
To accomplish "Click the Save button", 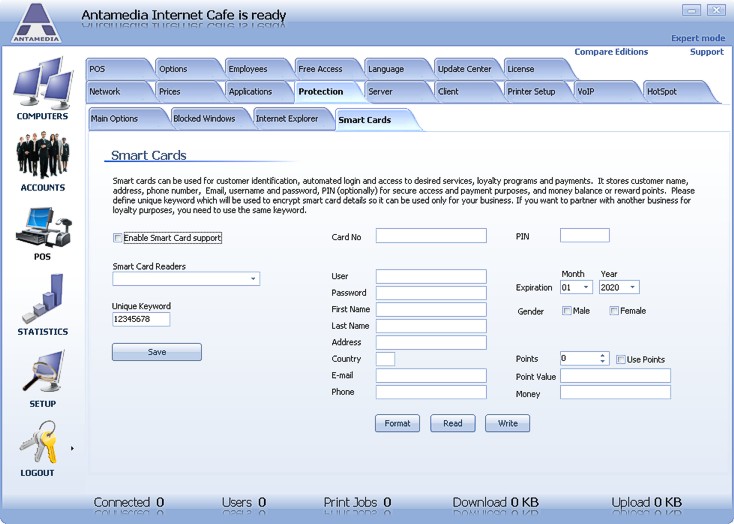I will click(157, 352).
